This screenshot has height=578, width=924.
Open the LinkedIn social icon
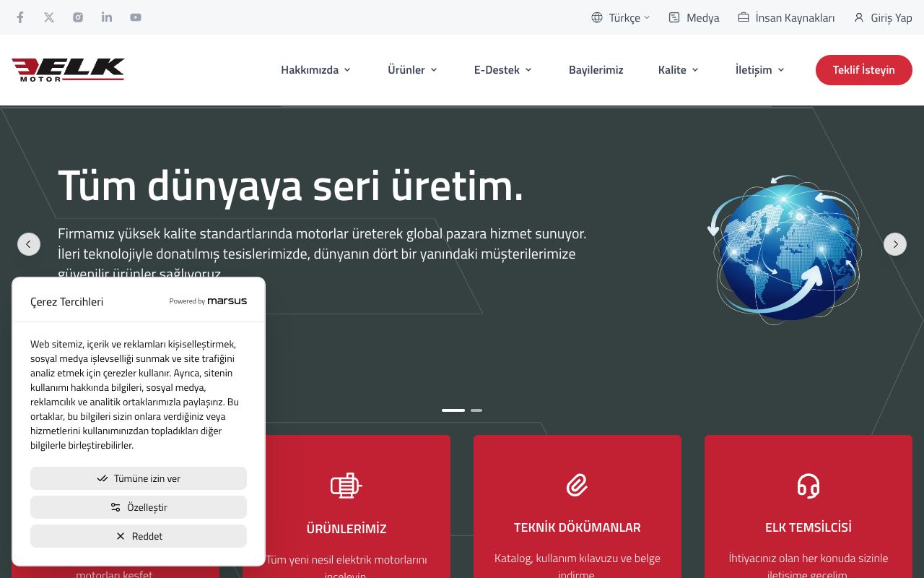[107, 17]
